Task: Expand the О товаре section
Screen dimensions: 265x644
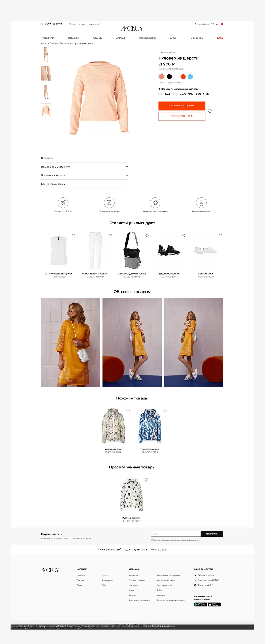Action: coord(85,158)
